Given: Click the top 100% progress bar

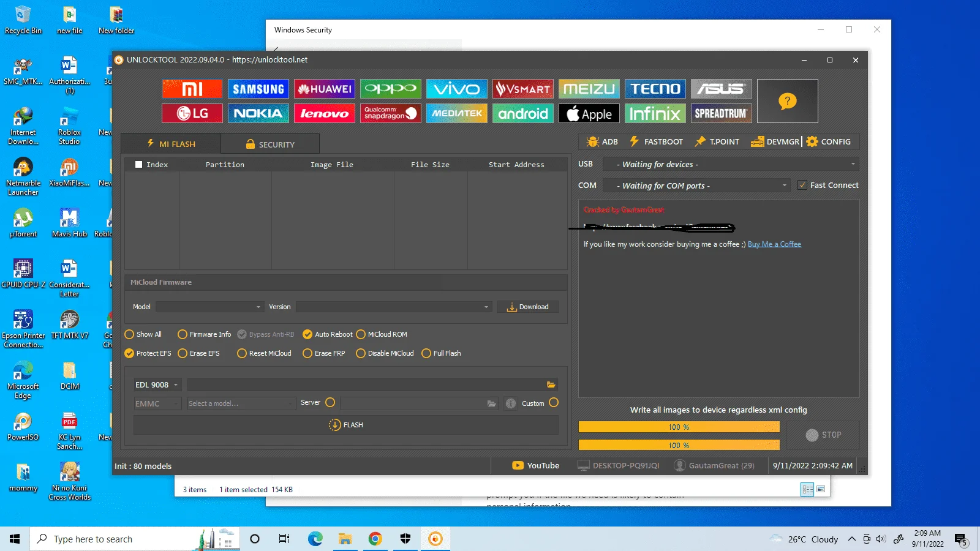Looking at the screenshot, I should tap(679, 427).
